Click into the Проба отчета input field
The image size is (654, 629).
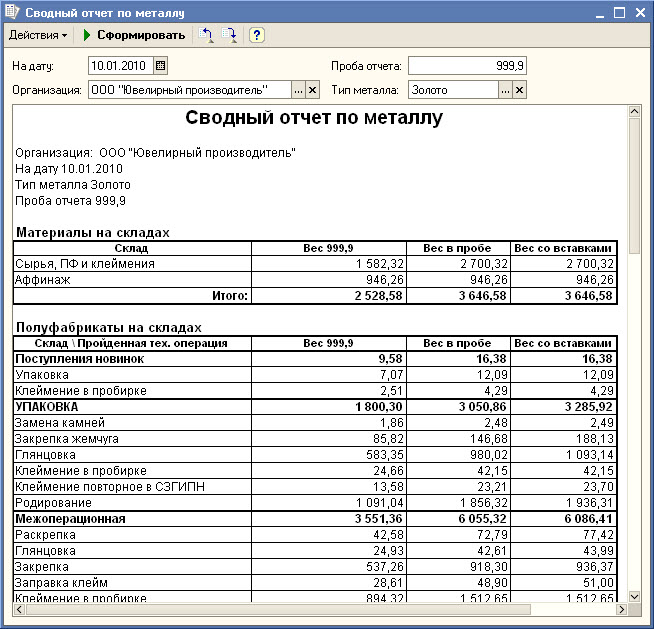(x=467, y=66)
